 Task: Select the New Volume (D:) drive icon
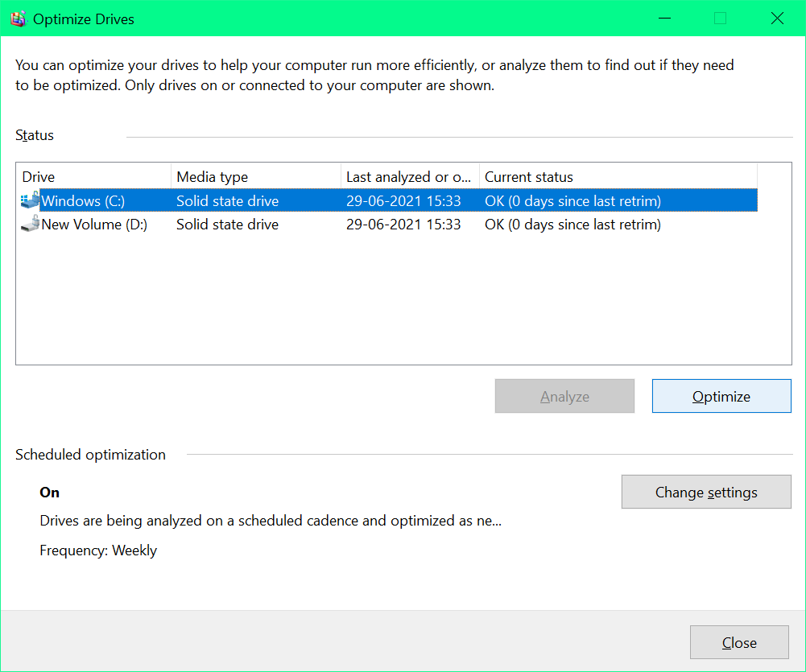30,224
